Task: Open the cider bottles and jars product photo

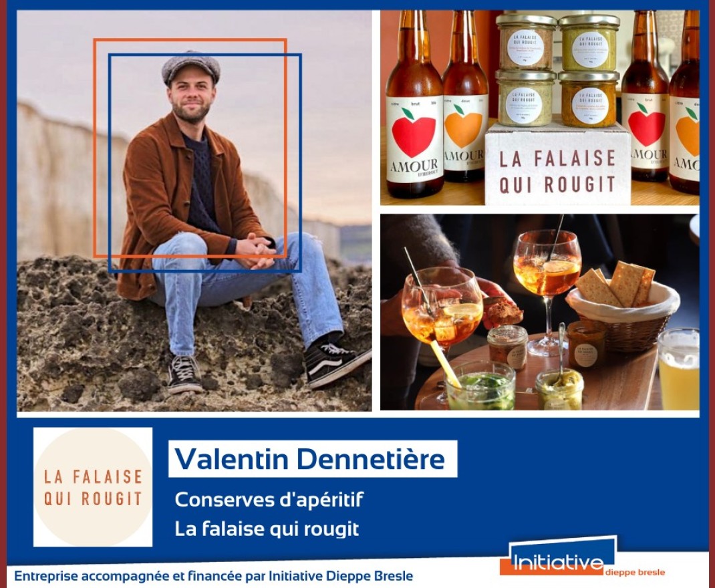Action: point(540,108)
